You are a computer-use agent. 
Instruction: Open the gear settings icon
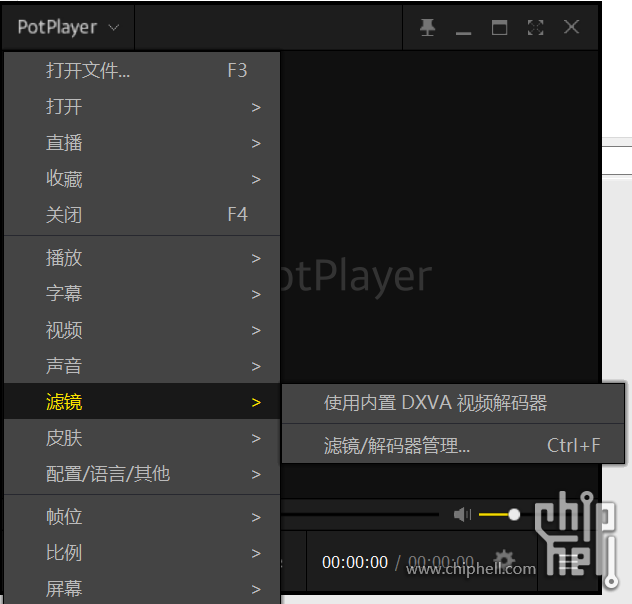tap(504, 560)
